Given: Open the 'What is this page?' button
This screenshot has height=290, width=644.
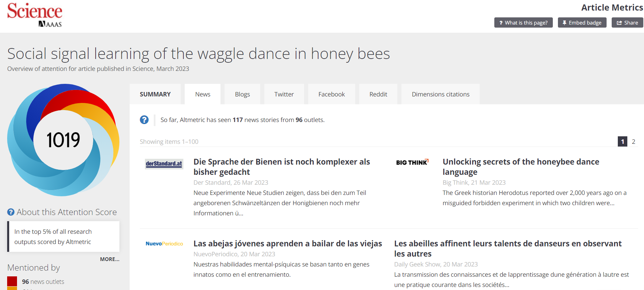Looking at the screenshot, I should point(523,23).
